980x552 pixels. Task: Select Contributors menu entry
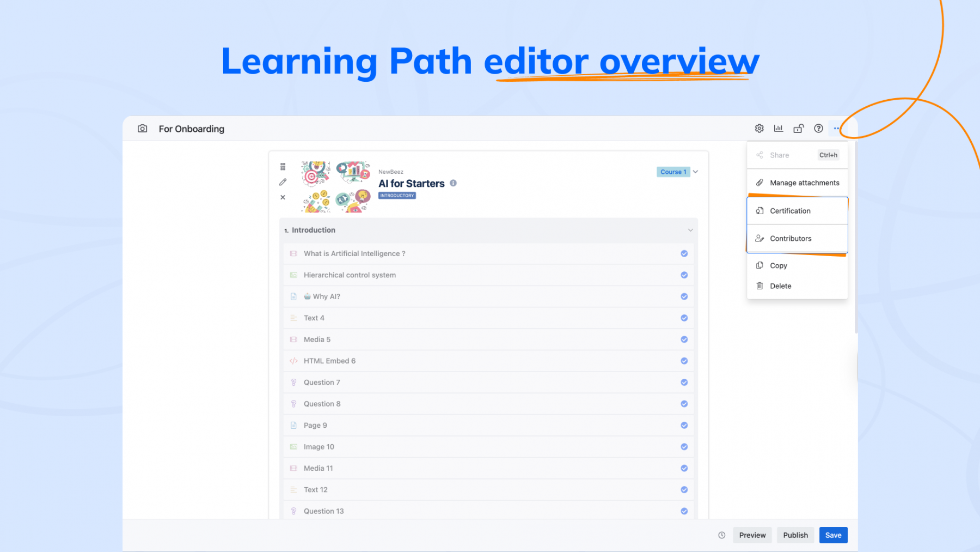coord(791,239)
